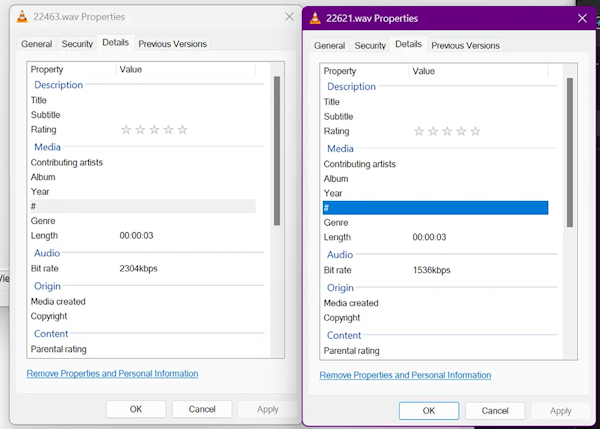Click Value column header in 22463.wav window
Viewport: 600px width, 429px height.
point(186,70)
